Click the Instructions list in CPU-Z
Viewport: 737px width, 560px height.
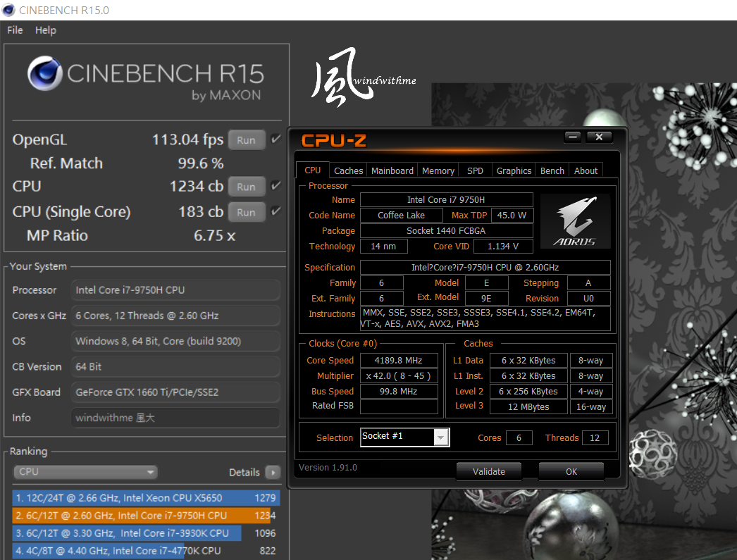point(485,318)
